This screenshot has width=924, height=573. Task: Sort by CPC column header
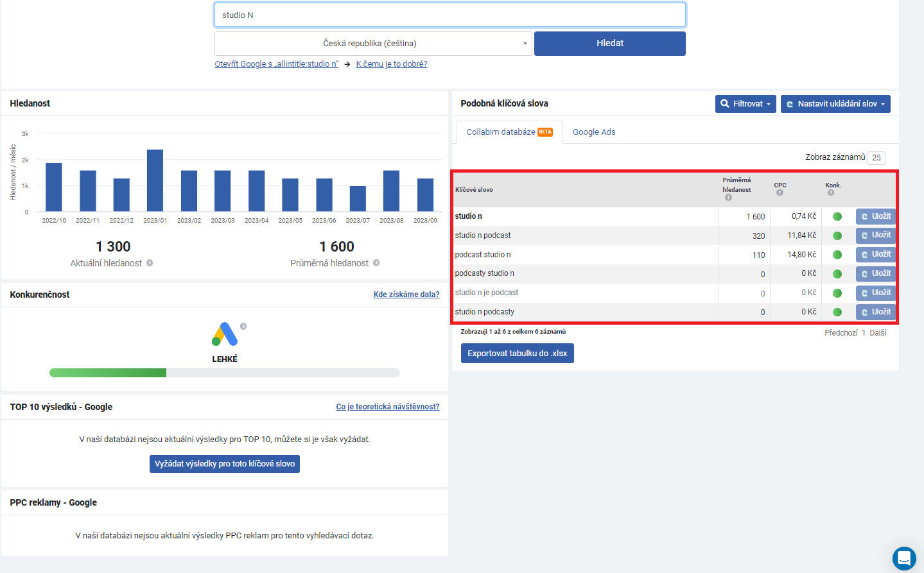tap(780, 185)
